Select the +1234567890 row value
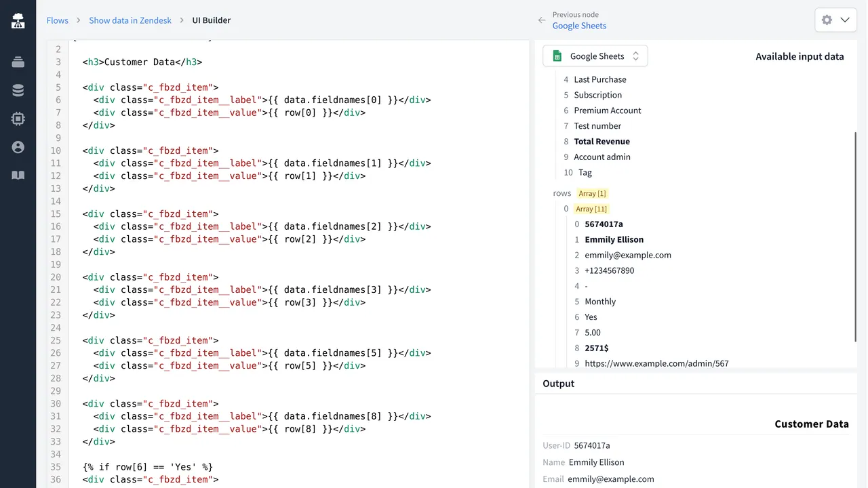Image resolution: width=868 pixels, height=488 pixels. click(610, 271)
